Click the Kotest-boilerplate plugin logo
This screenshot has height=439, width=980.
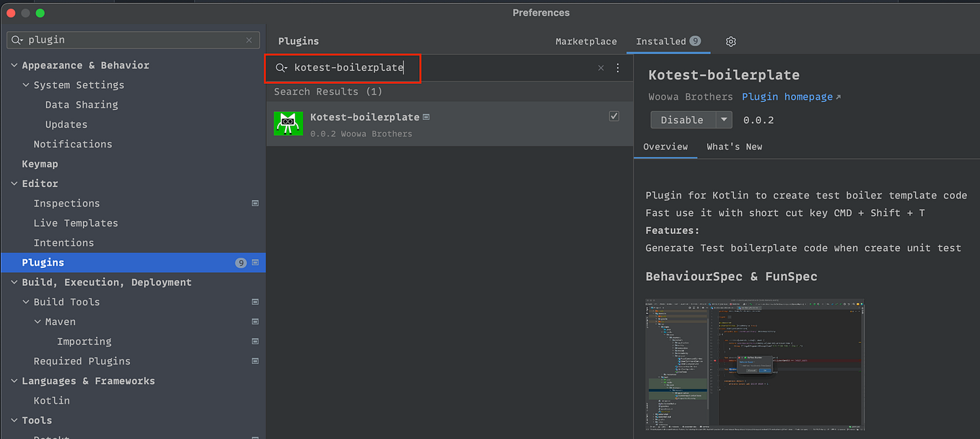click(x=288, y=123)
